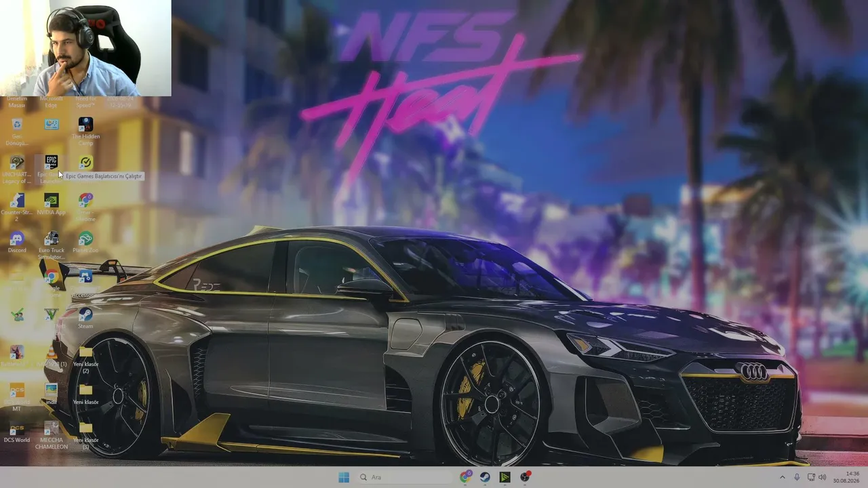Open the Steam desktop shortcut
The image size is (868, 488).
tap(85, 319)
